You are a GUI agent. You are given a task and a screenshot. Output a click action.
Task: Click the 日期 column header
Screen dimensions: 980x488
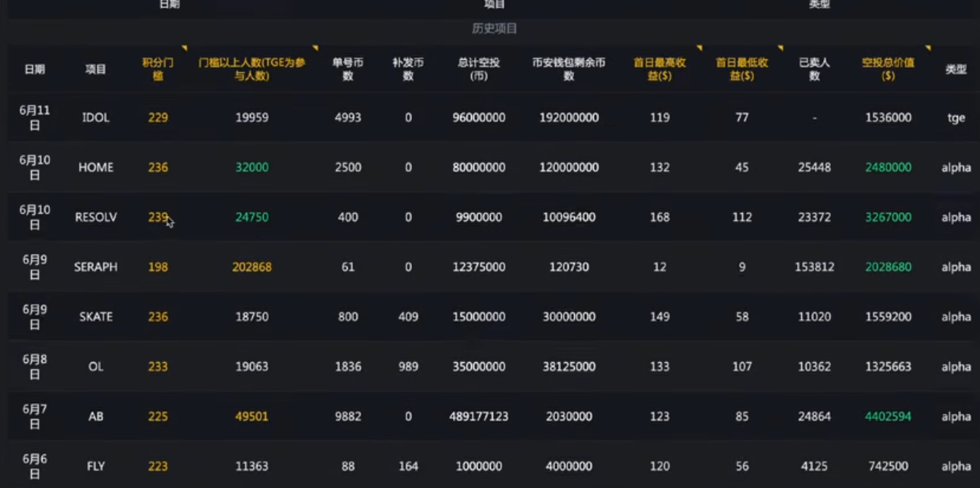(35, 69)
